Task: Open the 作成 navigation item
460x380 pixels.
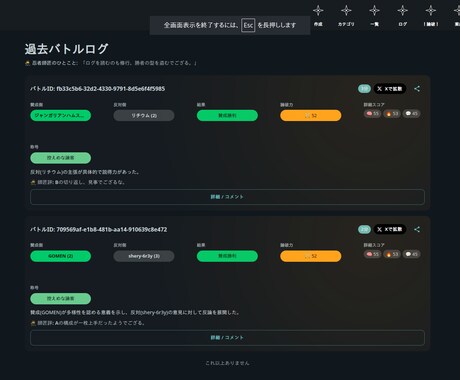Action: coord(318,16)
